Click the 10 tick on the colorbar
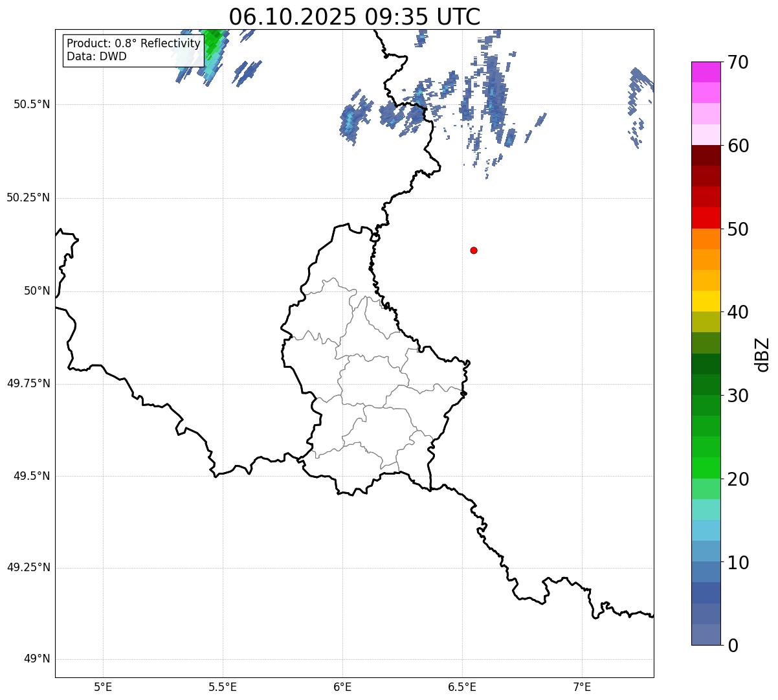The width and height of the screenshot is (778, 700). pyautogui.click(x=738, y=563)
